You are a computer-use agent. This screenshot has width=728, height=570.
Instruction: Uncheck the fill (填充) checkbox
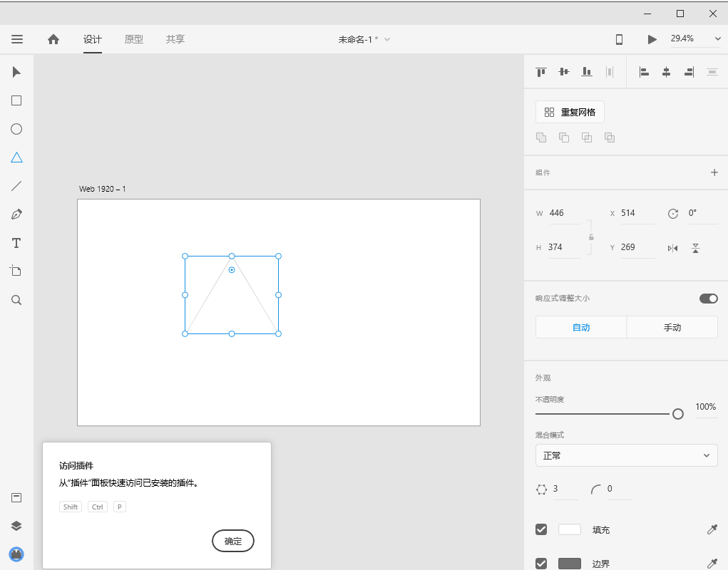(541, 529)
